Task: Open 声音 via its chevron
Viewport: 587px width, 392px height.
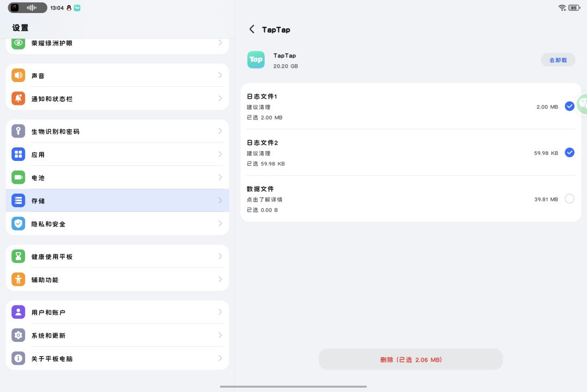Action: click(220, 75)
